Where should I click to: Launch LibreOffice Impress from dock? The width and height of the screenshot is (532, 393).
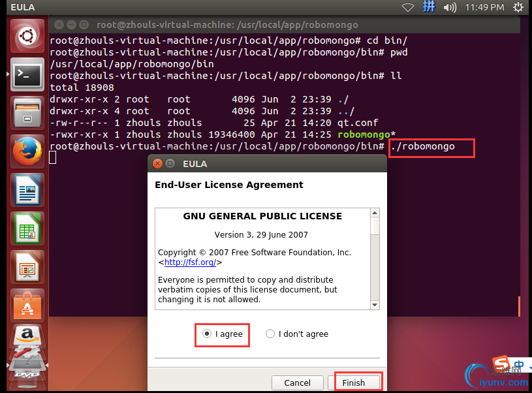tap(27, 267)
